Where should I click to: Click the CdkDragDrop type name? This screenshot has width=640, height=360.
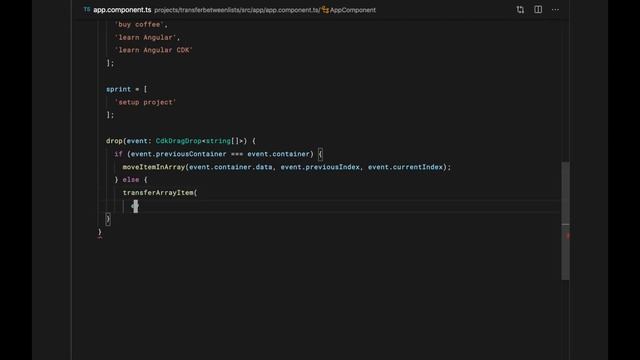179,141
